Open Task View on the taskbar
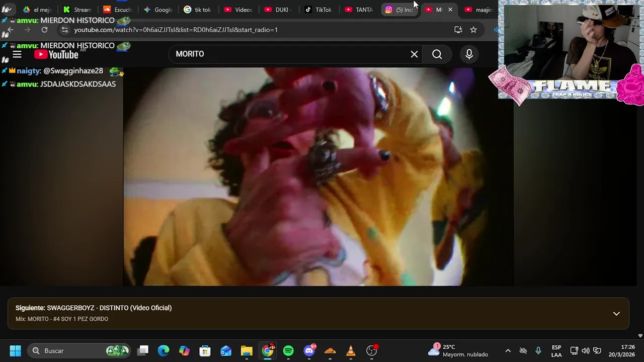 pos(143,350)
